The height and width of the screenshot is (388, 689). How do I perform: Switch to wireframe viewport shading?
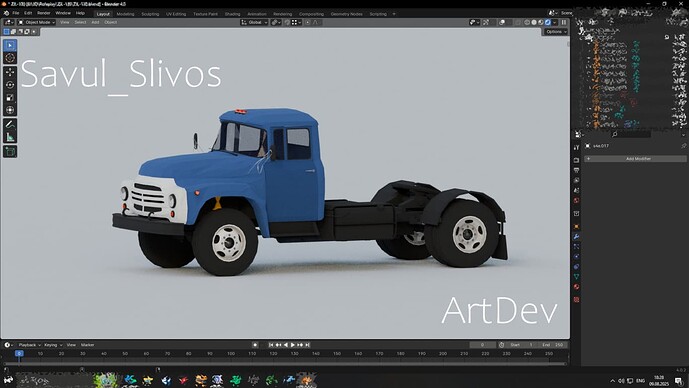527,22
